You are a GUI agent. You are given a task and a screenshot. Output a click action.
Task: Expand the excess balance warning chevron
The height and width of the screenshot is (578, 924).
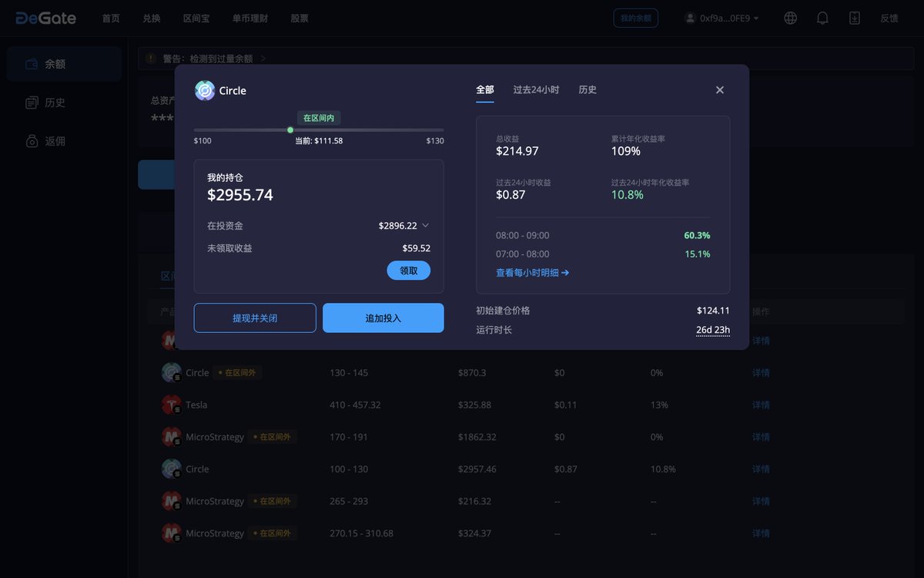[263, 59]
